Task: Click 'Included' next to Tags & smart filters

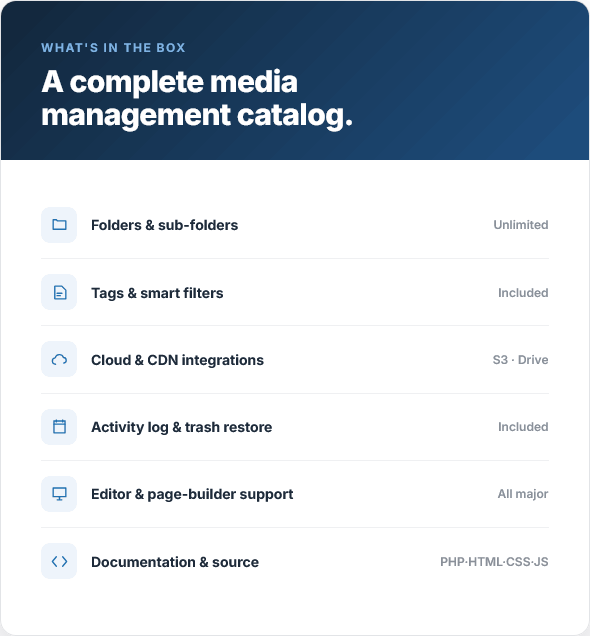Action: tap(523, 293)
